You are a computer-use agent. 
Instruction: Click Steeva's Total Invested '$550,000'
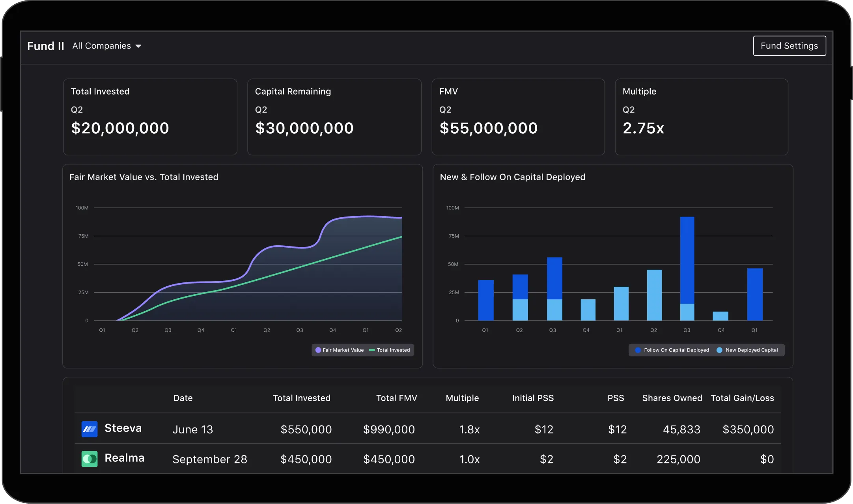click(x=306, y=429)
